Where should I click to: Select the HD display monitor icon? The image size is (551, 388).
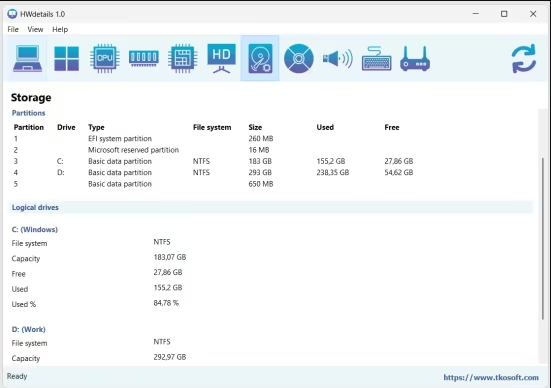coord(221,58)
